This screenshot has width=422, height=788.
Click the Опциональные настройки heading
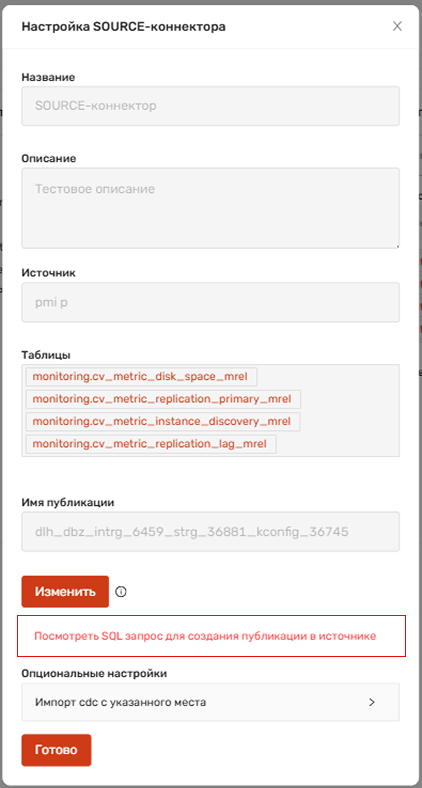click(94, 673)
